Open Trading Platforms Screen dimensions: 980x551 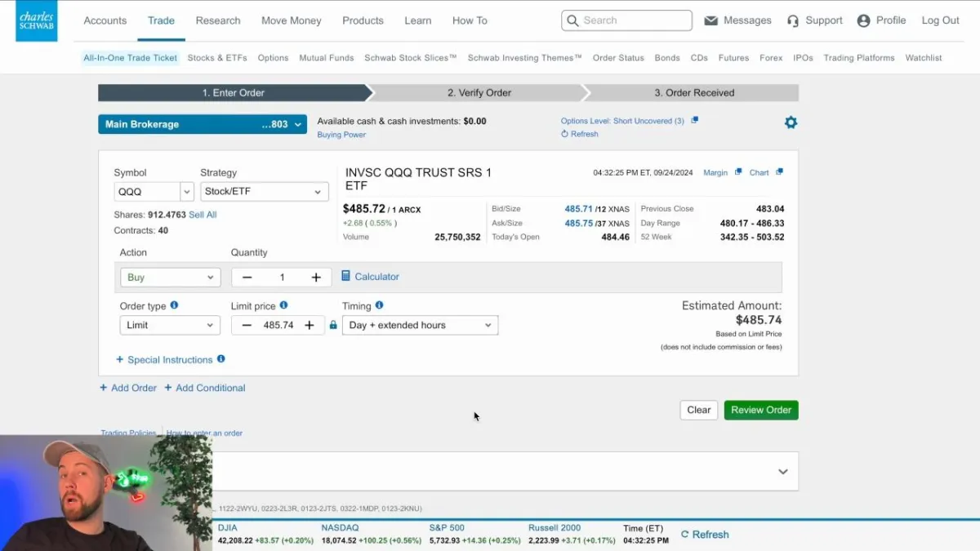coord(859,58)
